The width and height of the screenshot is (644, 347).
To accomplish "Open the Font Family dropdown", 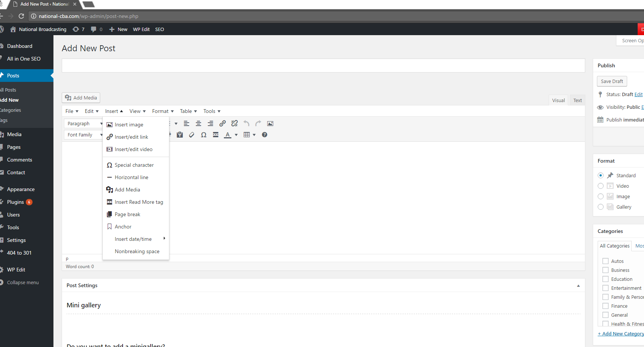I will coord(84,135).
